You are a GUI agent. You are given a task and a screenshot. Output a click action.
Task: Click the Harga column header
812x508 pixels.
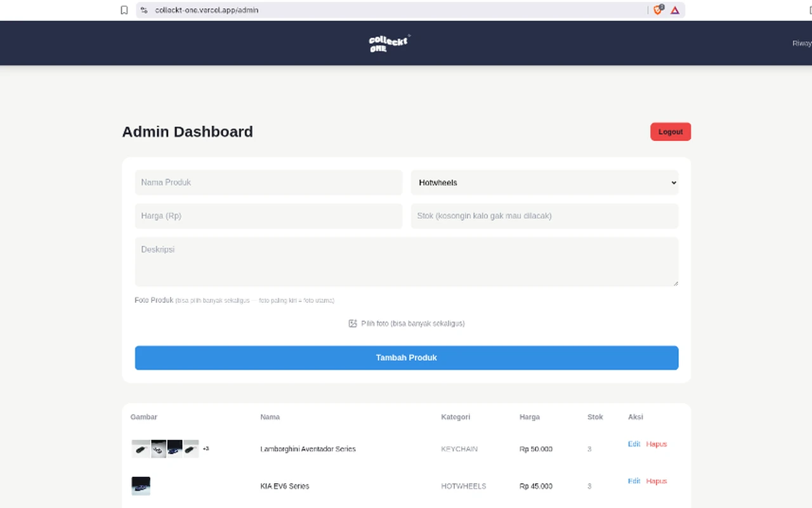530,417
